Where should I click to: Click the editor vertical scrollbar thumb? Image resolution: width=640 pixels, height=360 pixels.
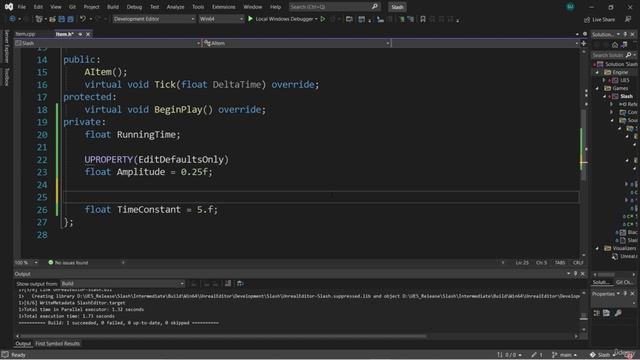point(583,145)
